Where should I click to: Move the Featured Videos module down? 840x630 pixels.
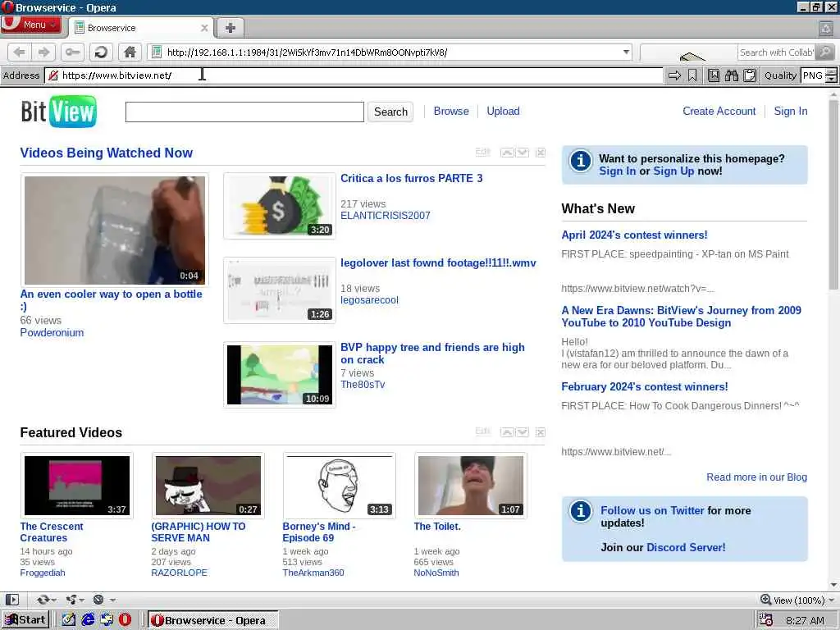[x=523, y=432]
